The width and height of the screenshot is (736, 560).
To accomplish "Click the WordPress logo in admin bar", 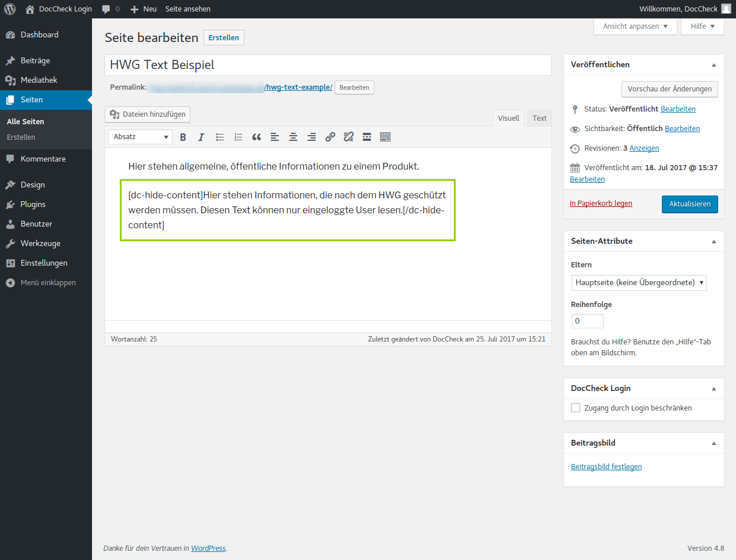I will coord(10,9).
